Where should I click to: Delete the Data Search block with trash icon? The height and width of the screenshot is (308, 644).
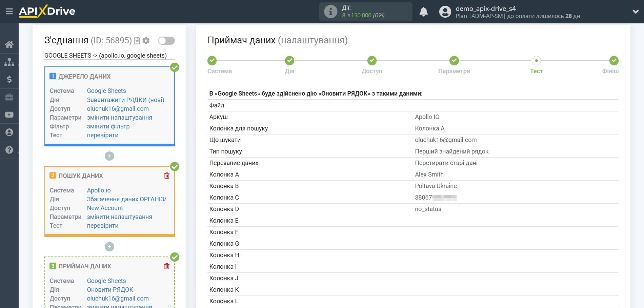pos(167,176)
